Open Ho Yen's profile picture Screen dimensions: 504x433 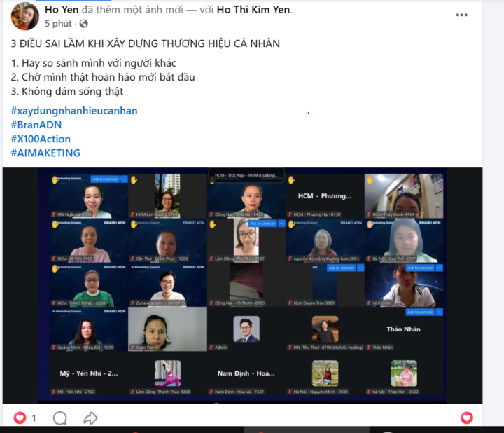coord(25,16)
